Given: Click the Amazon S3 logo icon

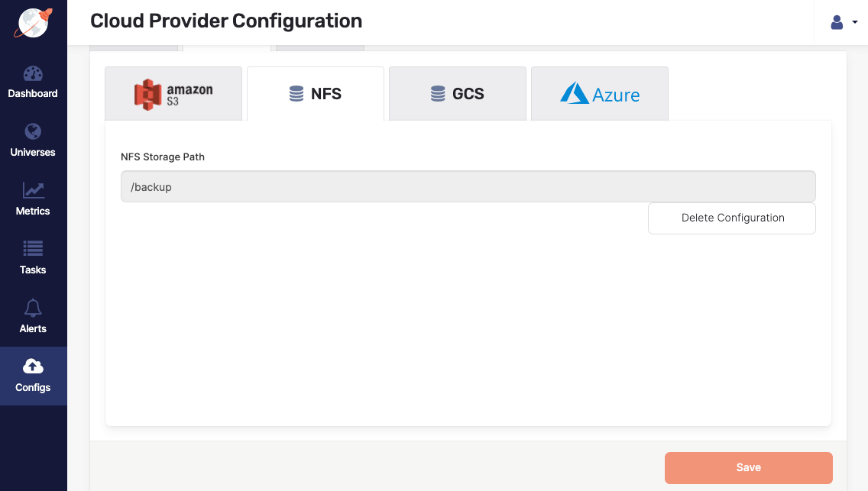Looking at the screenshot, I should pos(147,92).
